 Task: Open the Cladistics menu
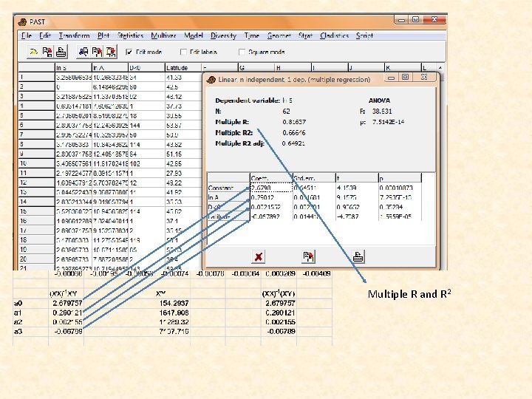pyautogui.click(x=334, y=35)
